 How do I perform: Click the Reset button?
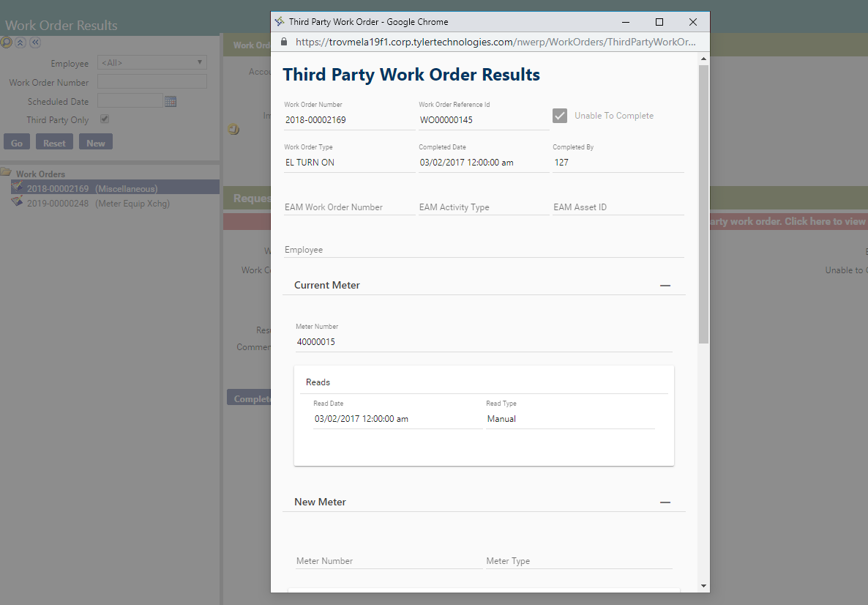(54, 143)
